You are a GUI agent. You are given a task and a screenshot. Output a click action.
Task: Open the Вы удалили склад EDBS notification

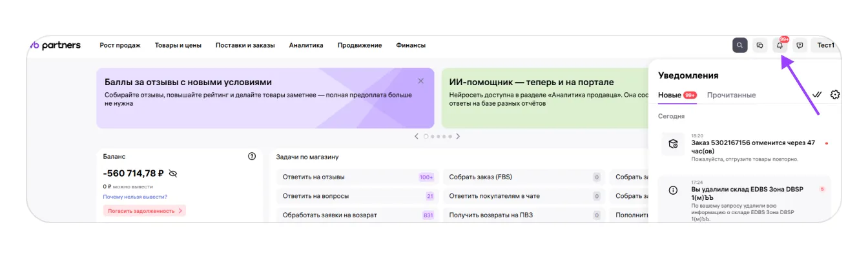point(745,198)
